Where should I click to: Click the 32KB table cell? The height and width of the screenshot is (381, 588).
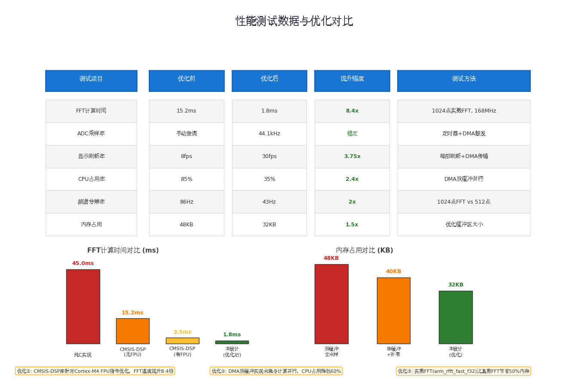pos(269,225)
